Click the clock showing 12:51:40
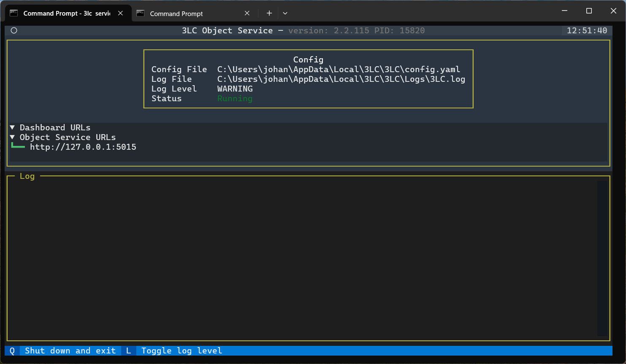This screenshot has width=626, height=364. 587,30
